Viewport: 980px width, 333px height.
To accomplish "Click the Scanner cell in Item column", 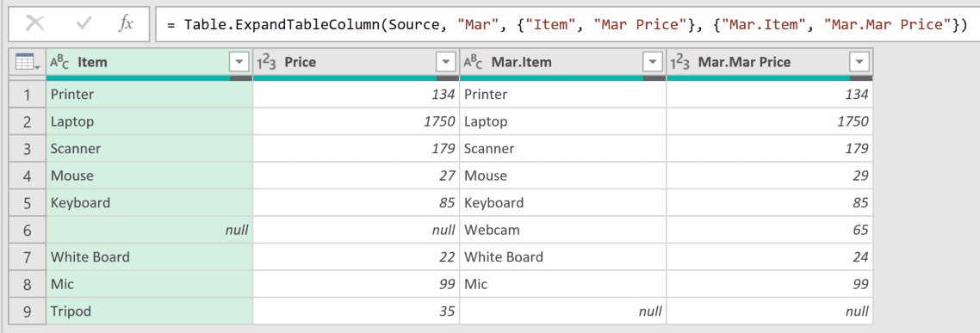I will (x=149, y=149).
